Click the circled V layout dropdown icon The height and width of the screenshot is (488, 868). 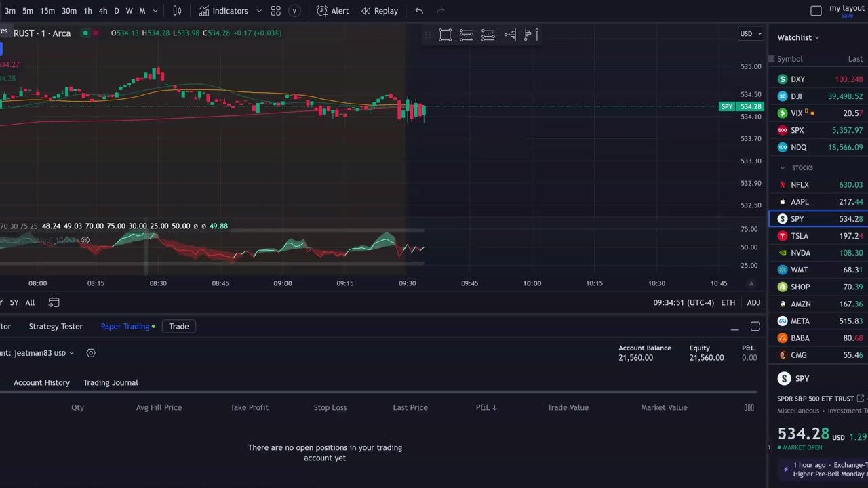coord(294,11)
